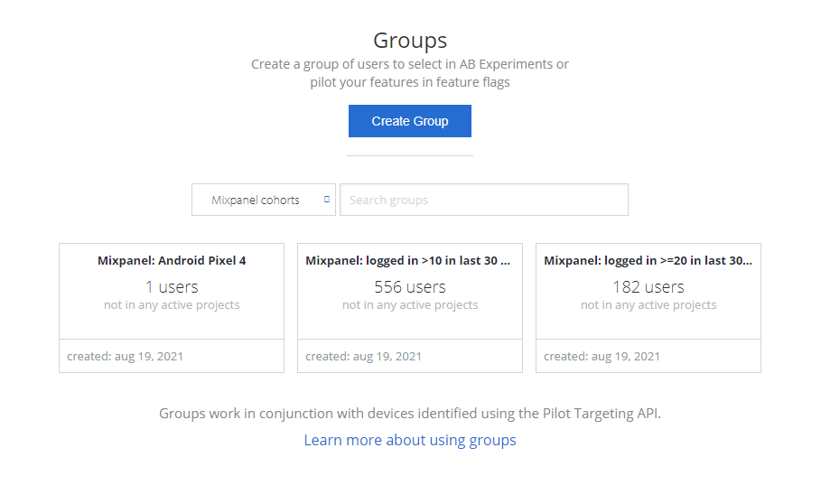Click created date footer of Android Pixel 4 card
The width and height of the screenshot is (821, 504).
click(x=126, y=356)
